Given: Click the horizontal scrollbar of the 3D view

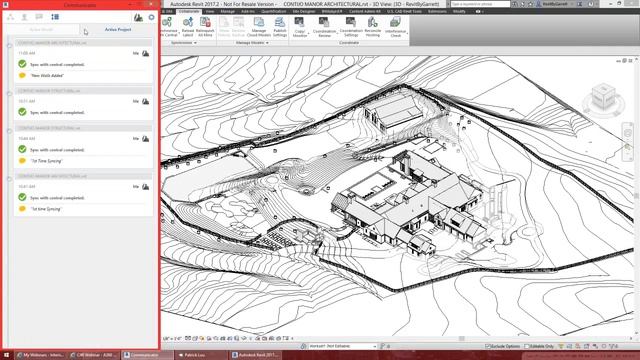Looking at the screenshot, I should [461, 338].
